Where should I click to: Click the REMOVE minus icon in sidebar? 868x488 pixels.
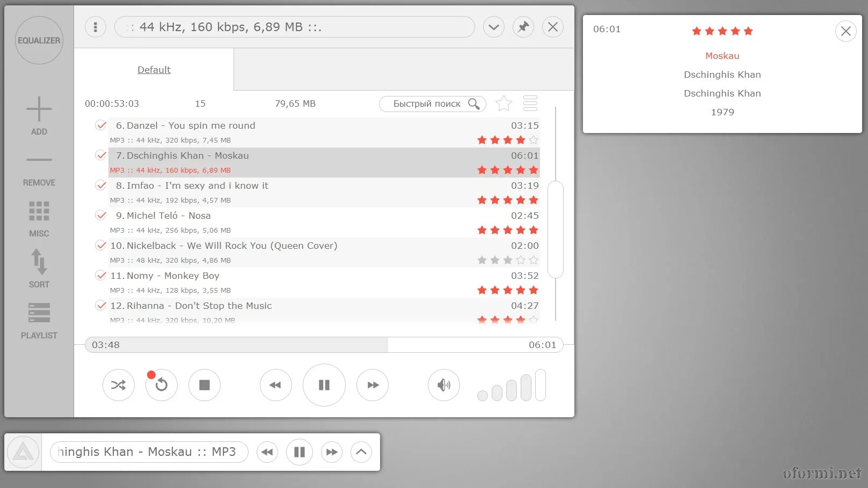coord(39,160)
